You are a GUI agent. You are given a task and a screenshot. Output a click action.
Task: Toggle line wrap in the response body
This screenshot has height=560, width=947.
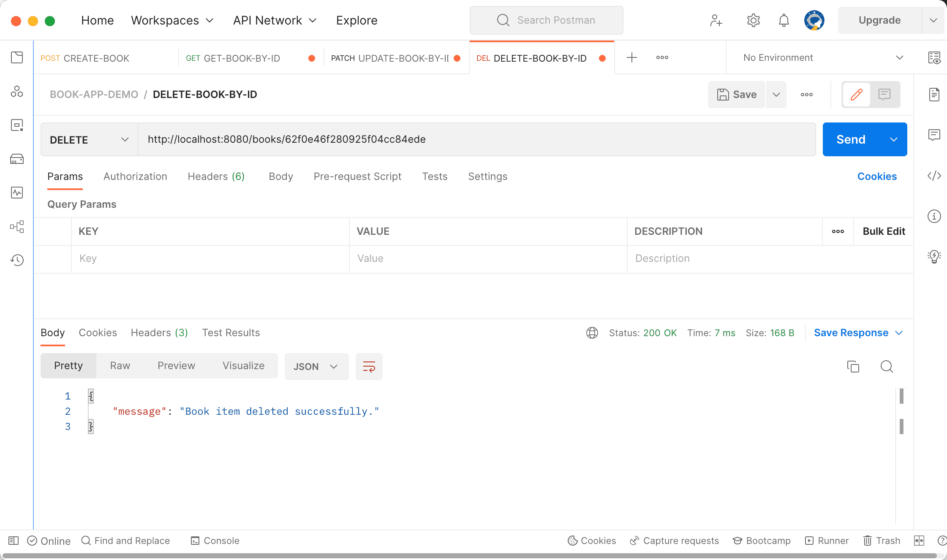click(369, 366)
